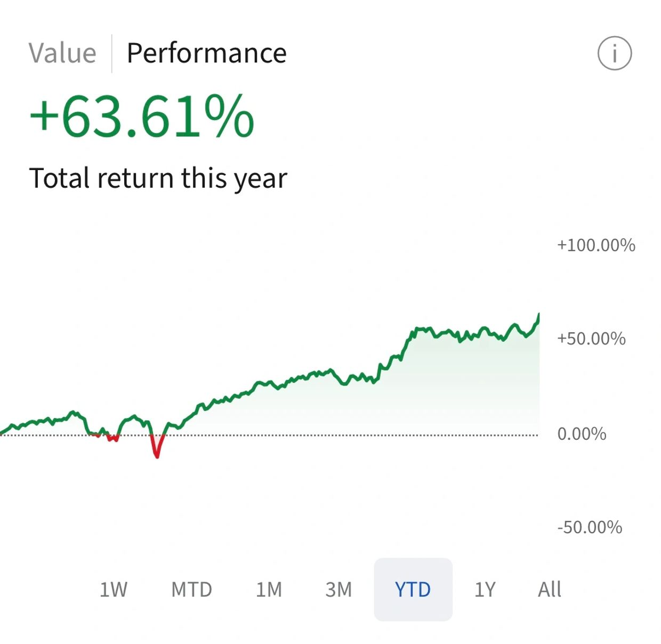Tap the +63.61% return figure

point(142,116)
